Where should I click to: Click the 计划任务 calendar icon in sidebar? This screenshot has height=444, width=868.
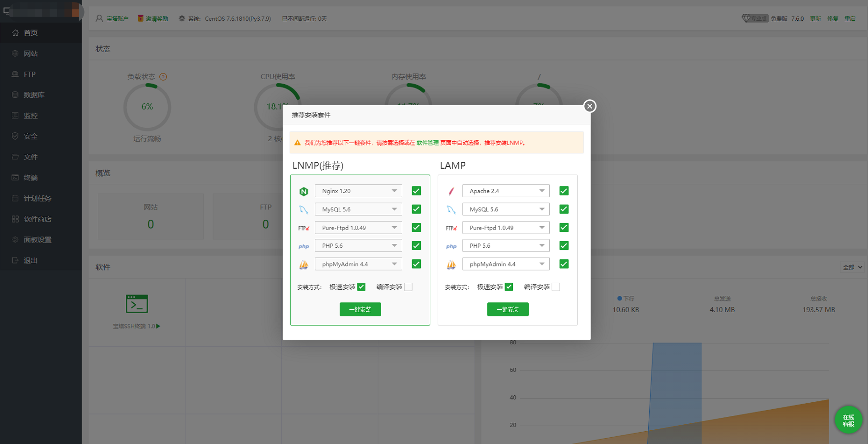[15, 198]
